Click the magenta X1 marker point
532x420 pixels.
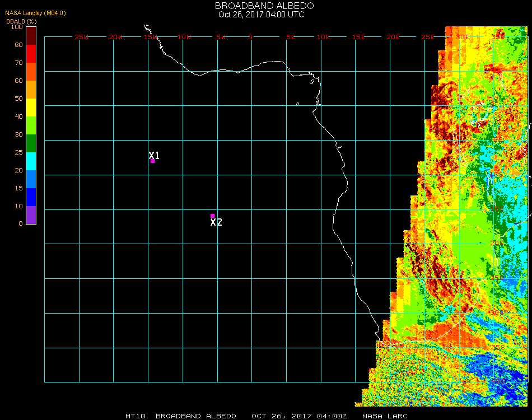(x=152, y=161)
